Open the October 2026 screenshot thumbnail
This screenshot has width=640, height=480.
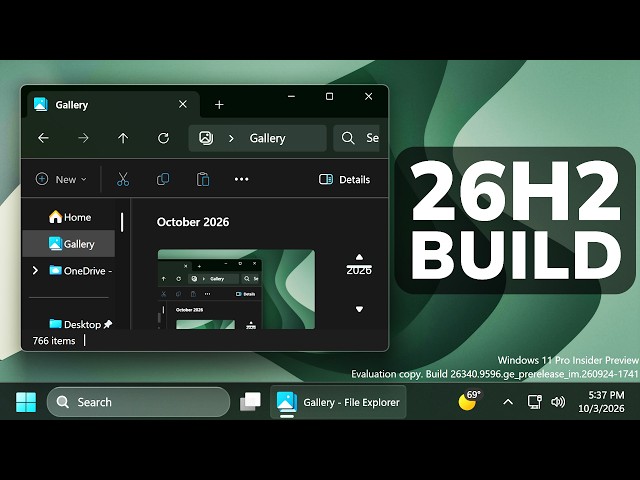(x=236, y=289)
